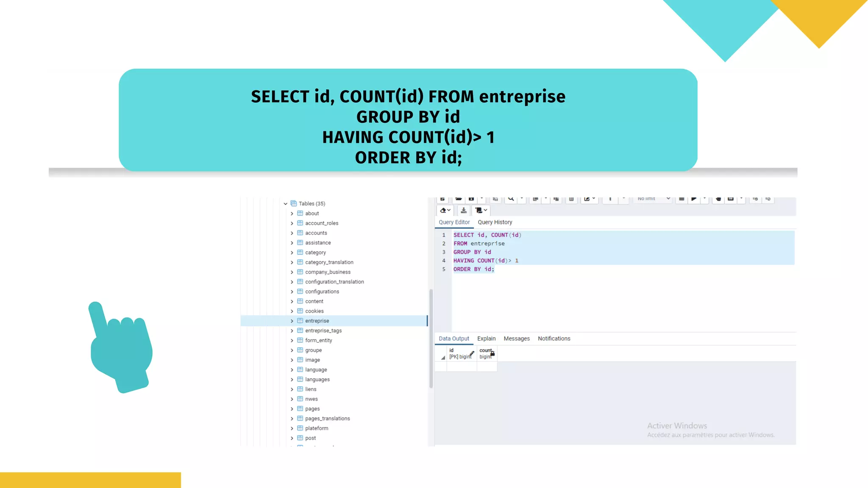Click the Stop query square icon
868x488 pixels.
click(682, 199)
